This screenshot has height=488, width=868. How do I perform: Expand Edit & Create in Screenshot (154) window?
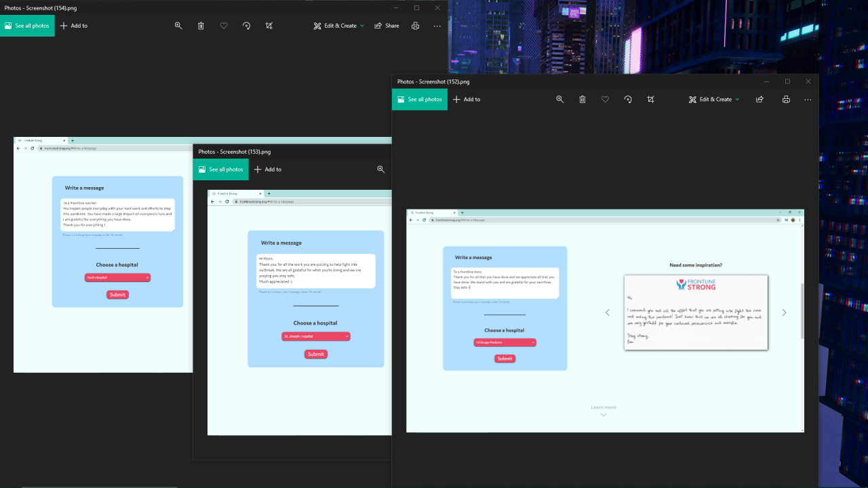point(339,26)
